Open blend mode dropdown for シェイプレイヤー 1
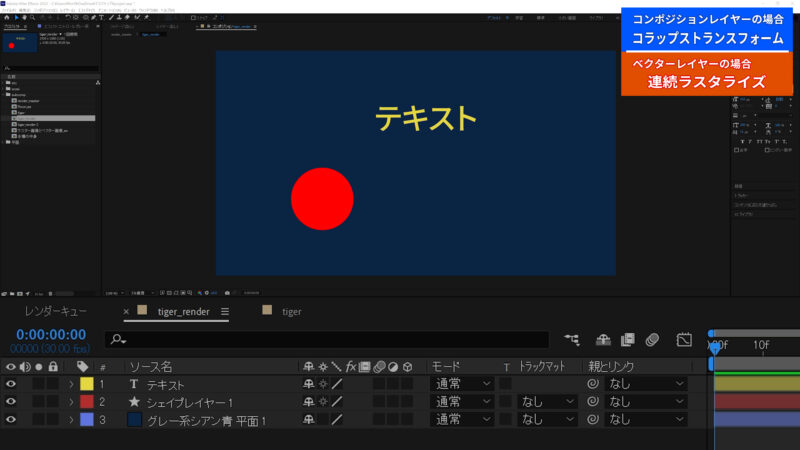This screenshot has width=800, height=450. click(462, 402)
